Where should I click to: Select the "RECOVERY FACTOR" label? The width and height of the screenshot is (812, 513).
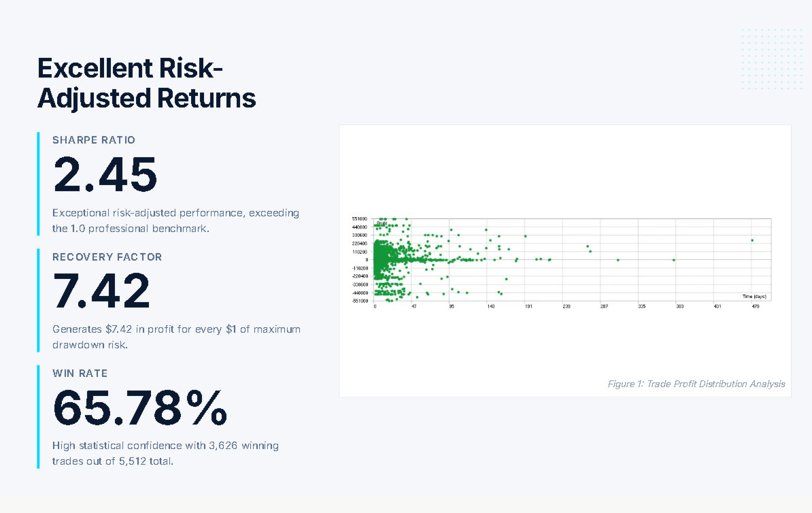point(107,257)
